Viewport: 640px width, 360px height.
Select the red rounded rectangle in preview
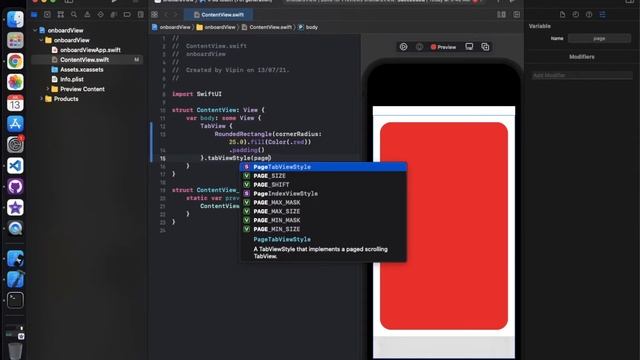coord(444,226)
